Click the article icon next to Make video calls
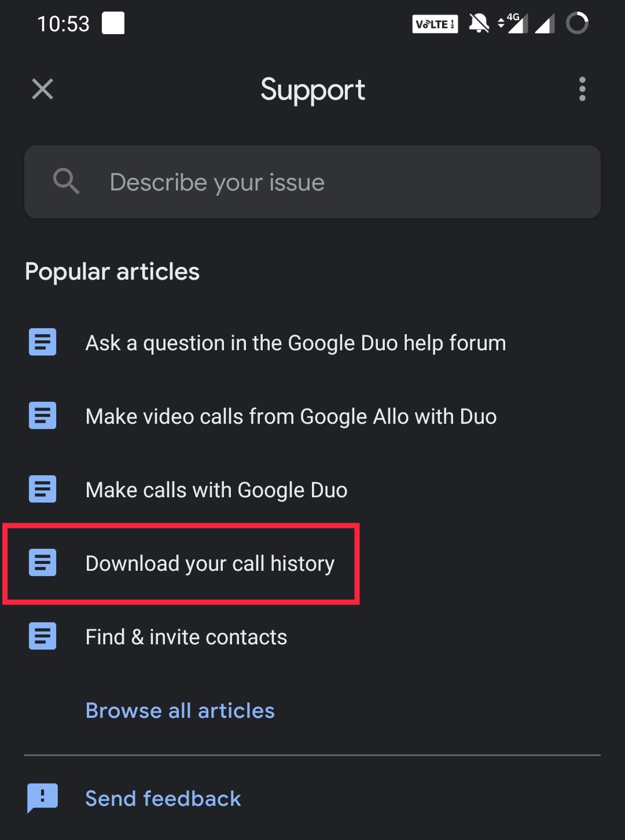Image resolution: width=625 pixels, height=840 pixels. coord(42,416)
